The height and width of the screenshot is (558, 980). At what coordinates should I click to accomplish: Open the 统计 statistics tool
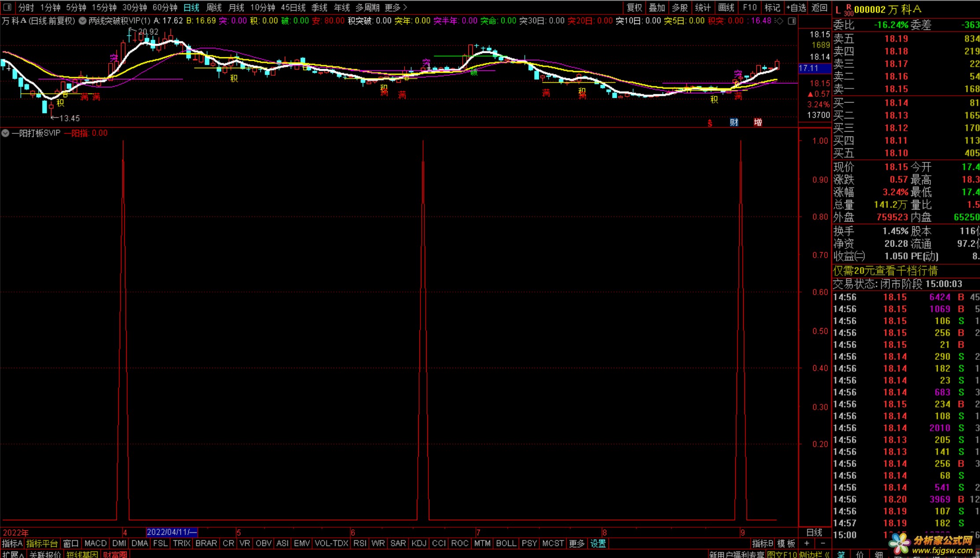click(703, 7)
